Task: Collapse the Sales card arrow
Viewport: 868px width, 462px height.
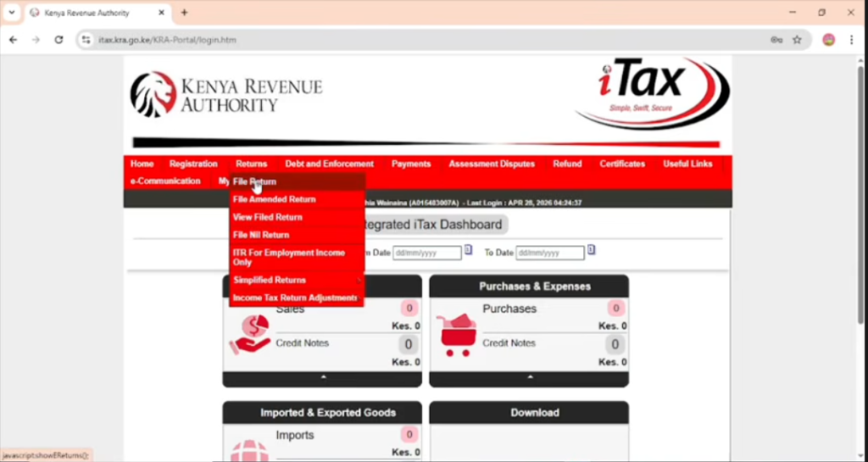Action: 323,377
